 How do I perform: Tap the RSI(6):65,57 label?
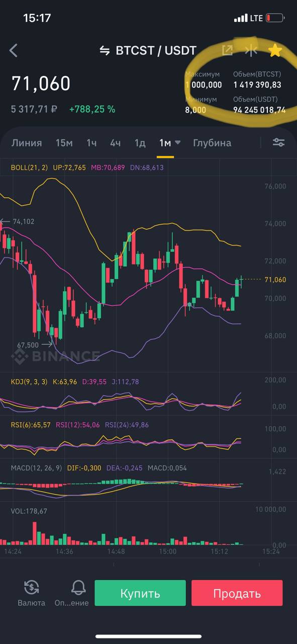(x=31, y=425)
